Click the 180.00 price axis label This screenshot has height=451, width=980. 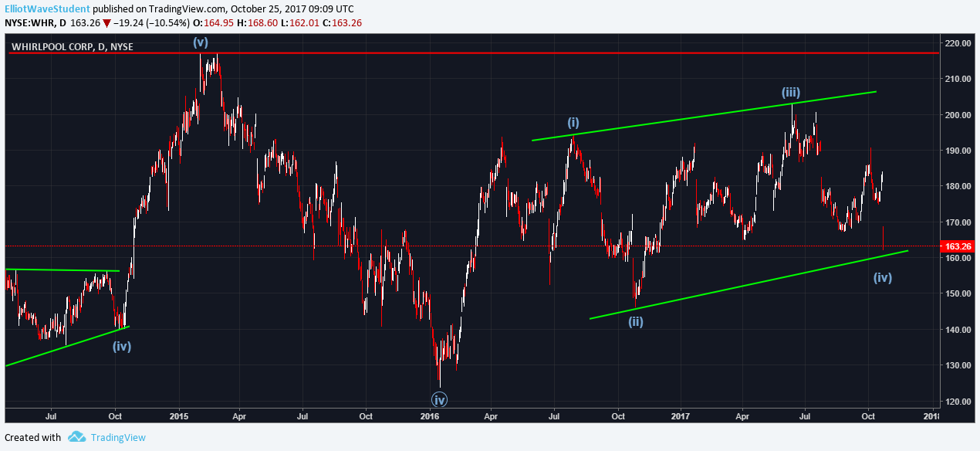[x=958, y=186]
